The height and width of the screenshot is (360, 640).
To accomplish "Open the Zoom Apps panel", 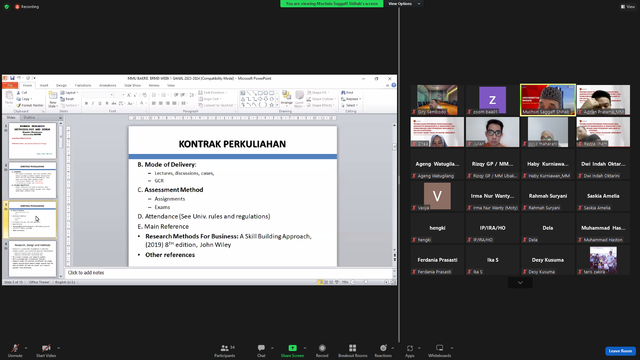I will pyautogui.click(x=410, y=350).
